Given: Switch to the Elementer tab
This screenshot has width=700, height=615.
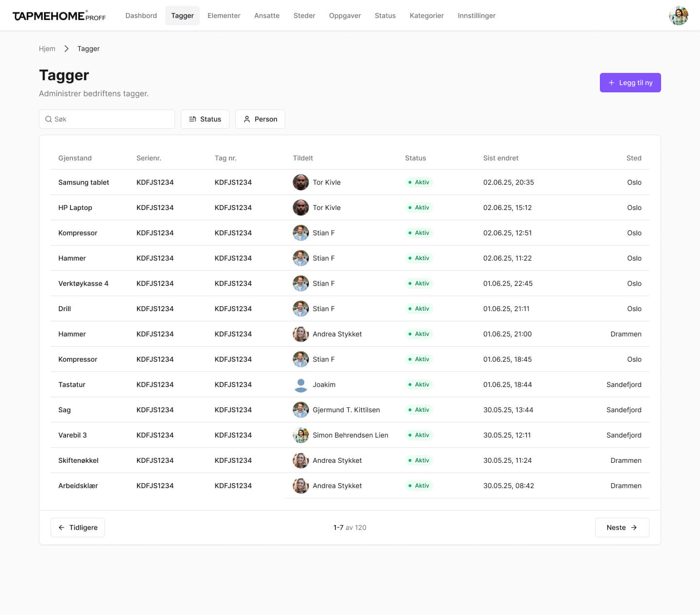Looking at the screenshot, I should 224,16.
